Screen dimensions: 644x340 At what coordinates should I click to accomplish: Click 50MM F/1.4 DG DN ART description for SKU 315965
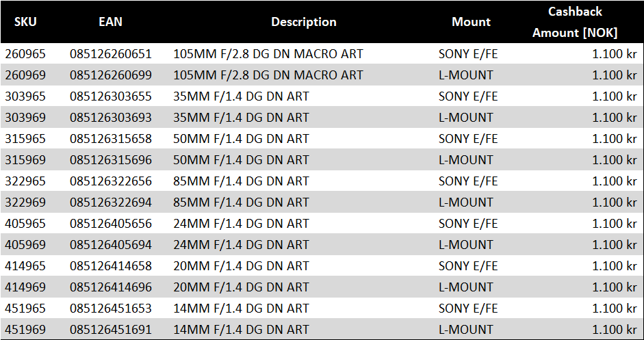241,139
